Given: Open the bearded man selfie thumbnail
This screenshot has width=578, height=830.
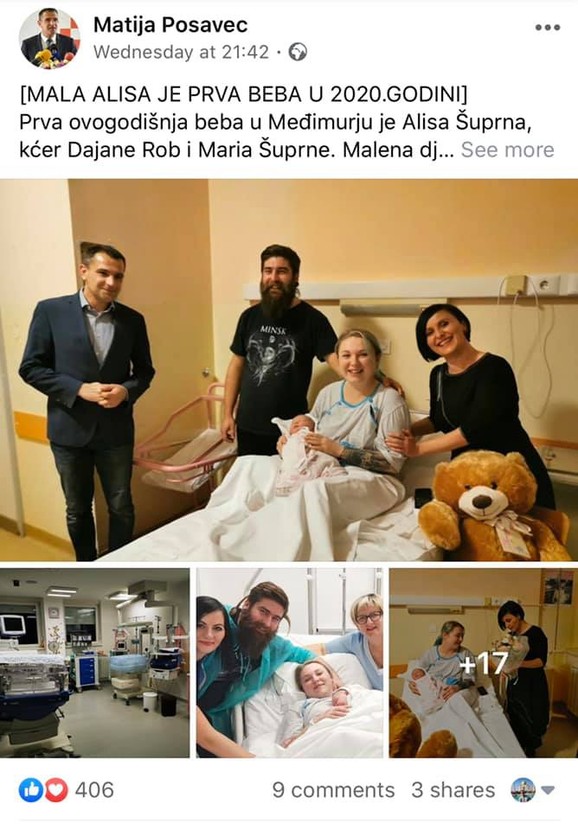Looking at the screenshot, I should coord(290,663).
